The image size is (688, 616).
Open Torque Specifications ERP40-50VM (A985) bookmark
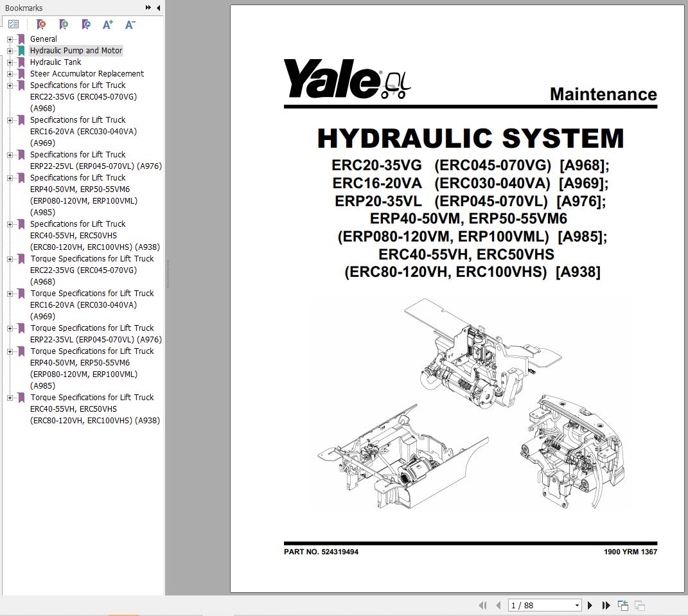[92, 368]
